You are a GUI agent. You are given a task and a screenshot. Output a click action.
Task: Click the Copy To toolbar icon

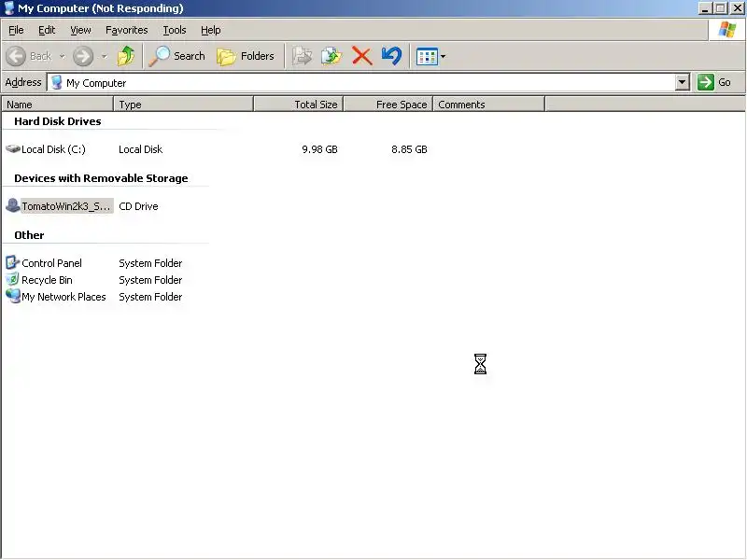[331, 56]
